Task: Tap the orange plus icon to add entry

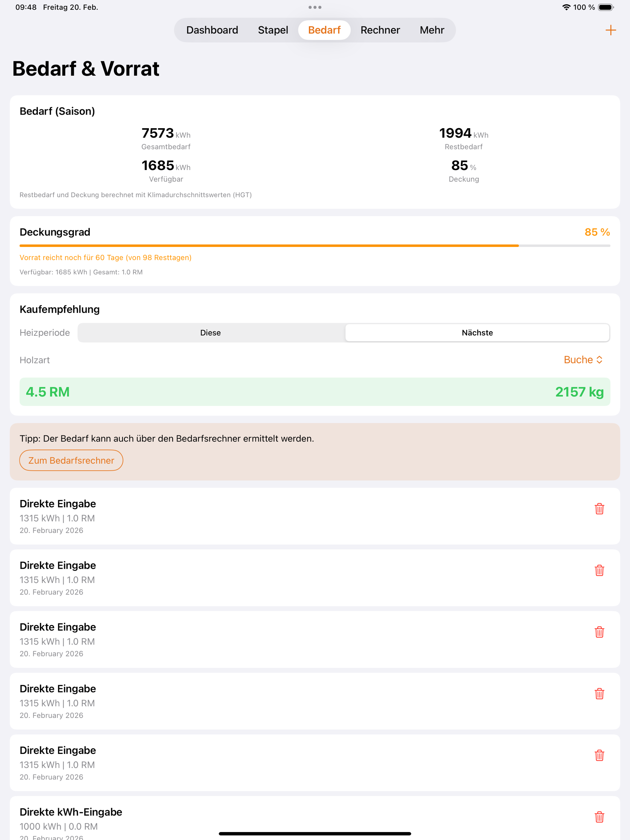Action: tap(611, 30)
